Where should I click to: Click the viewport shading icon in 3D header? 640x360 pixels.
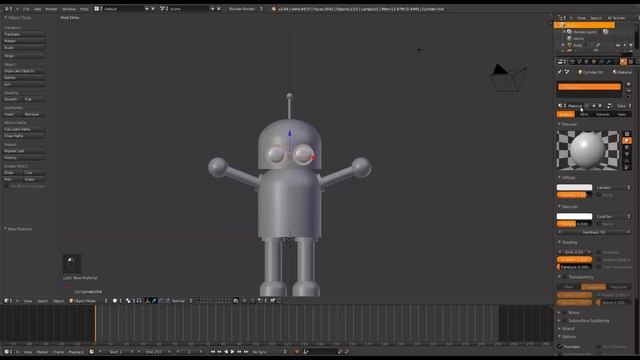(115, 301)
